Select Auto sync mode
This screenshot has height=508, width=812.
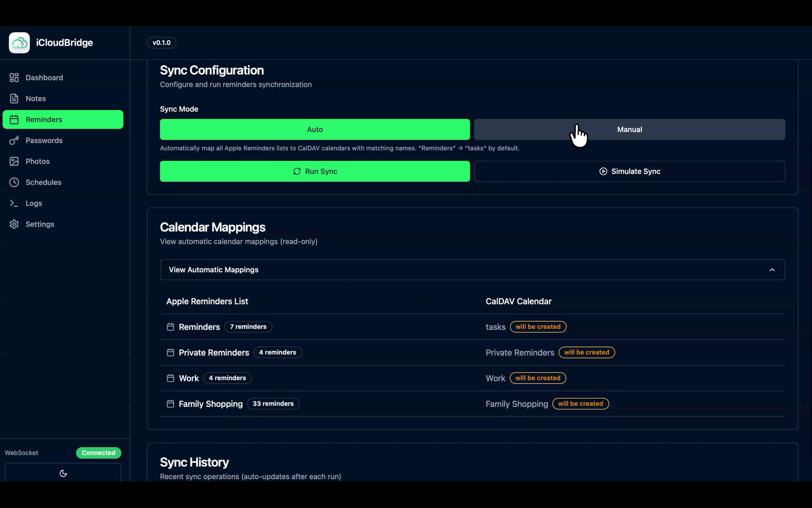(x=315, y=130)
